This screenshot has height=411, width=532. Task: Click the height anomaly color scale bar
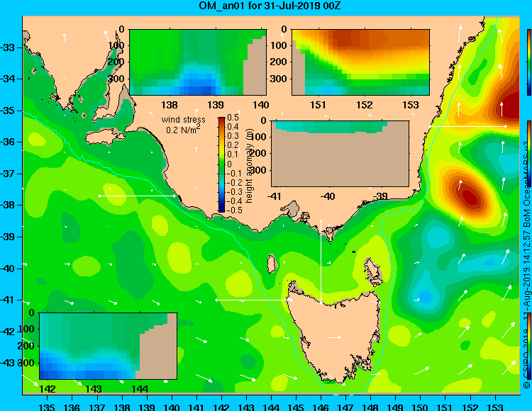[221, 164]
